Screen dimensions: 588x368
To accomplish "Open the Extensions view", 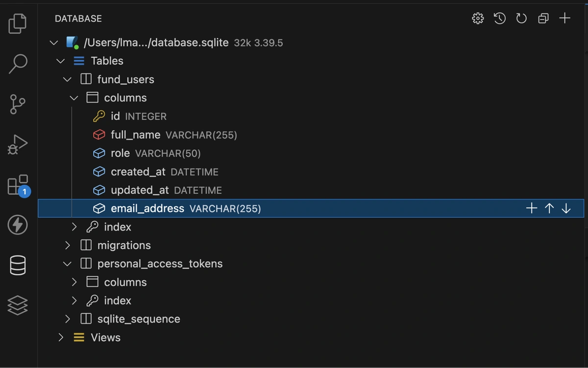I will click(18, 185).
